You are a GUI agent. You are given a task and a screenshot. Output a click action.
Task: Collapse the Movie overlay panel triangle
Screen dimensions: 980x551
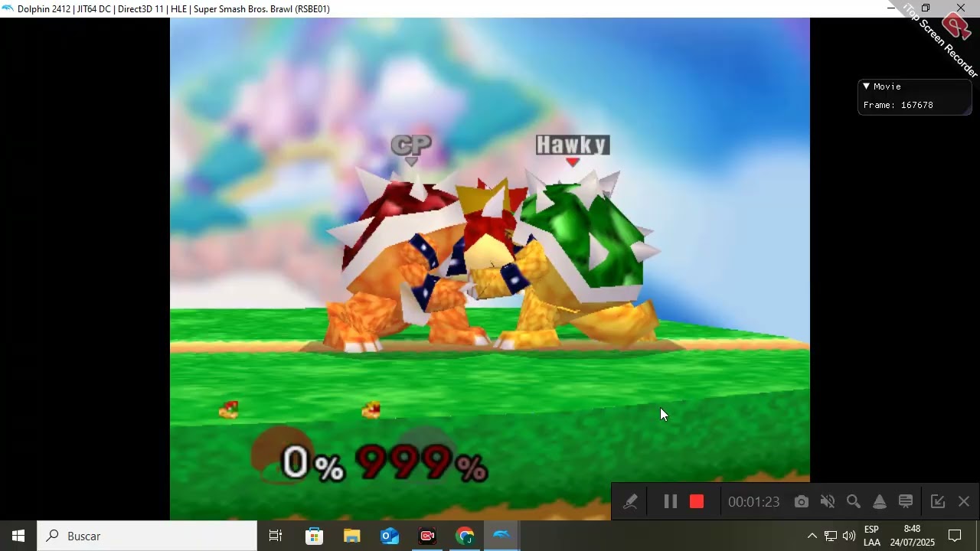pyautogui.click(x=866, y=86)
